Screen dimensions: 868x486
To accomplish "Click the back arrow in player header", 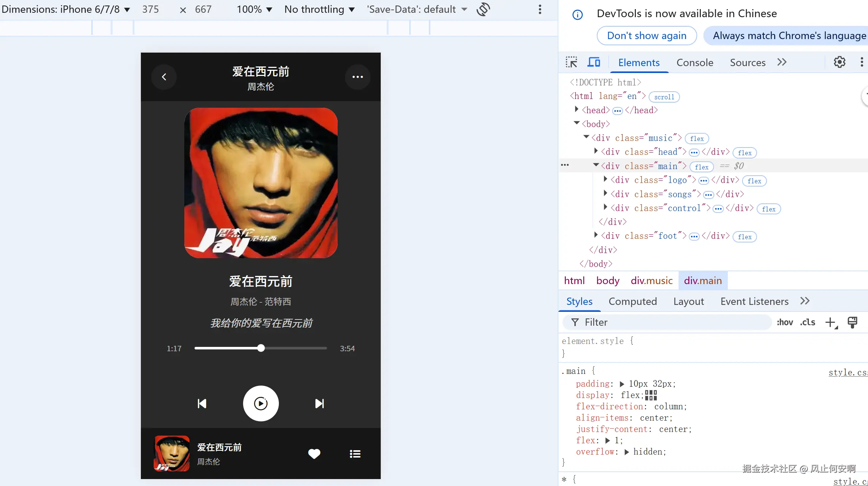I will click(x=164, y=77).
